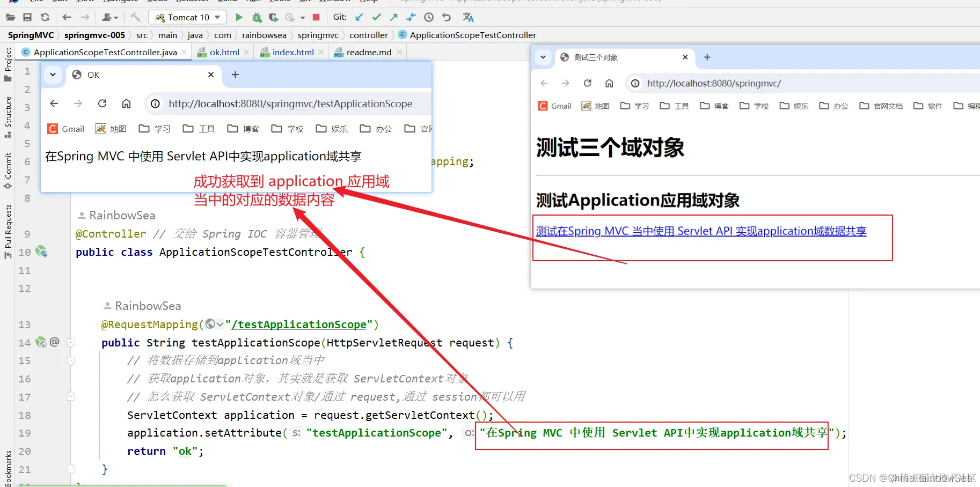Open tab search dropdown in 测试三个对象 browser window
The width and height of the screenshot is (980, 487).
543,57
